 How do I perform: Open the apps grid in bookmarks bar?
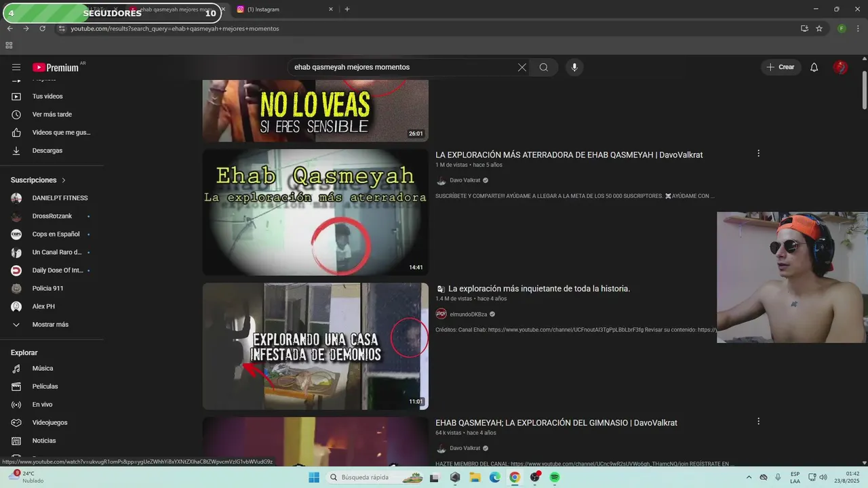(9, 45)
